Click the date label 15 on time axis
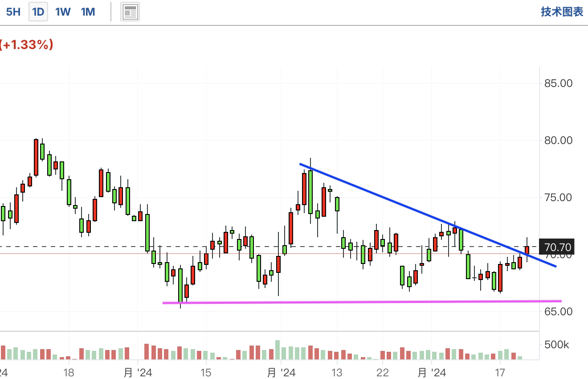588x379 pixels. click(x=206, y=372)
